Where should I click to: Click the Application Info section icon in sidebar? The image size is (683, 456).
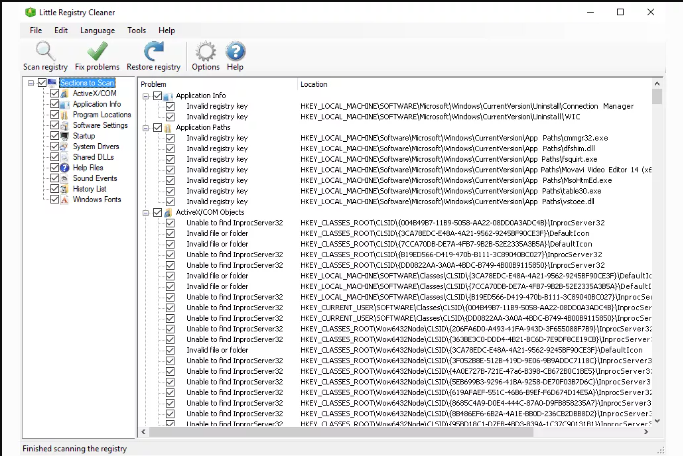click(64, 104)
